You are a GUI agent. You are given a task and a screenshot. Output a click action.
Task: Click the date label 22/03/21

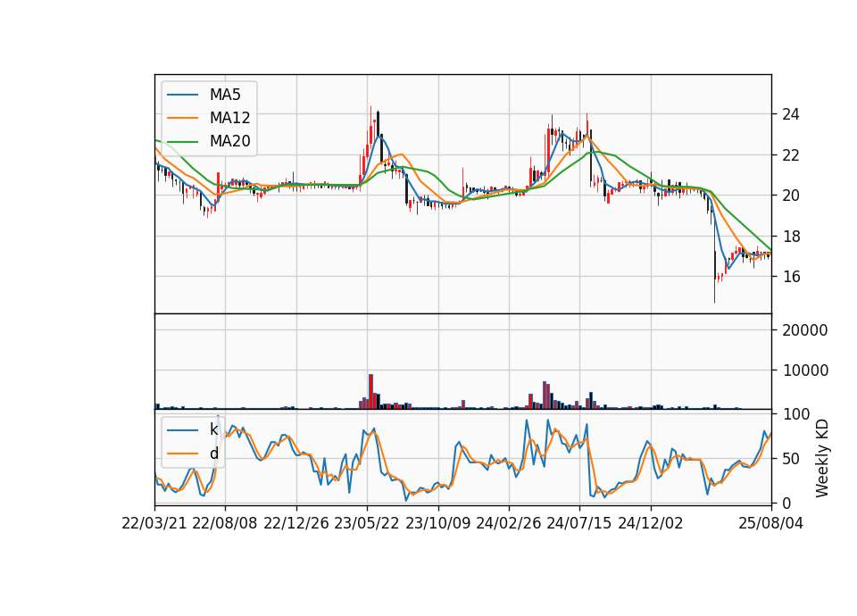click(154, 523)
